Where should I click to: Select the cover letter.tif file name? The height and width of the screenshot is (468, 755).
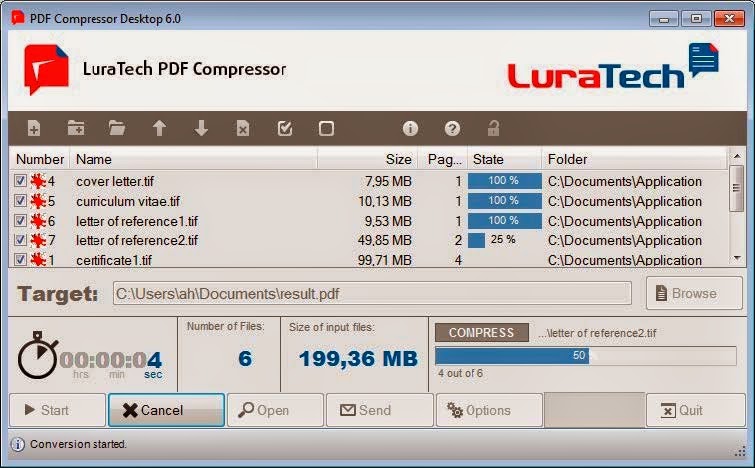click(x=115, y=182)
